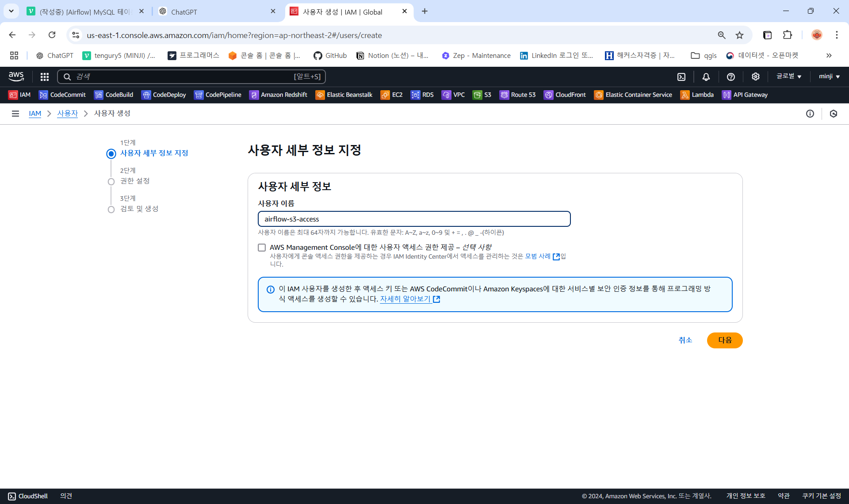The height and width of the screenshot is (504, 849).
Task: Open the notifications bell
Action: pos(706,77)
